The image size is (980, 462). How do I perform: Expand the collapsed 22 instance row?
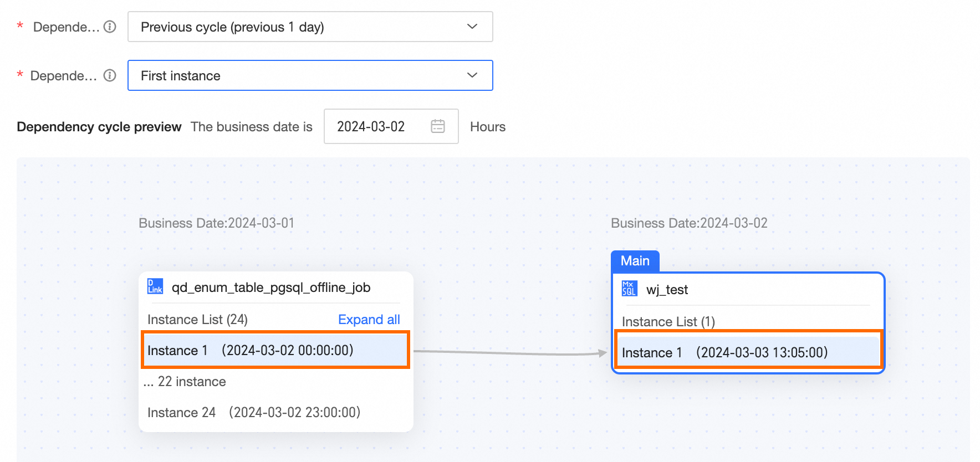185,382
